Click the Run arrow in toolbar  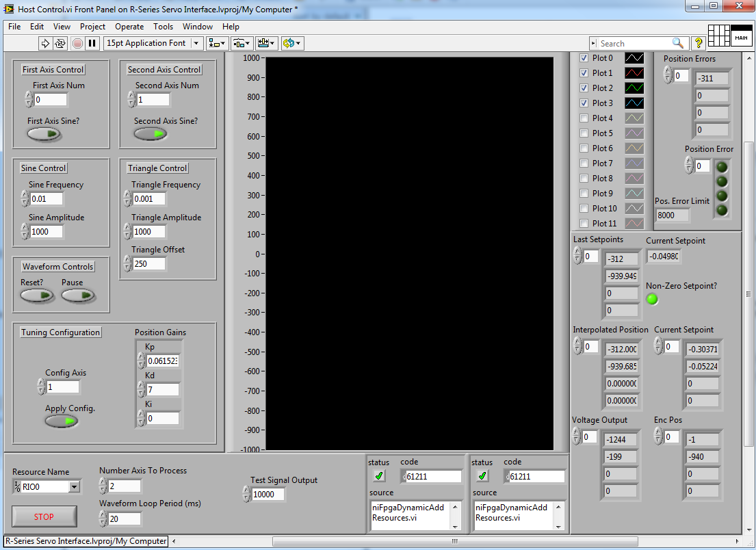coord(46,43)
